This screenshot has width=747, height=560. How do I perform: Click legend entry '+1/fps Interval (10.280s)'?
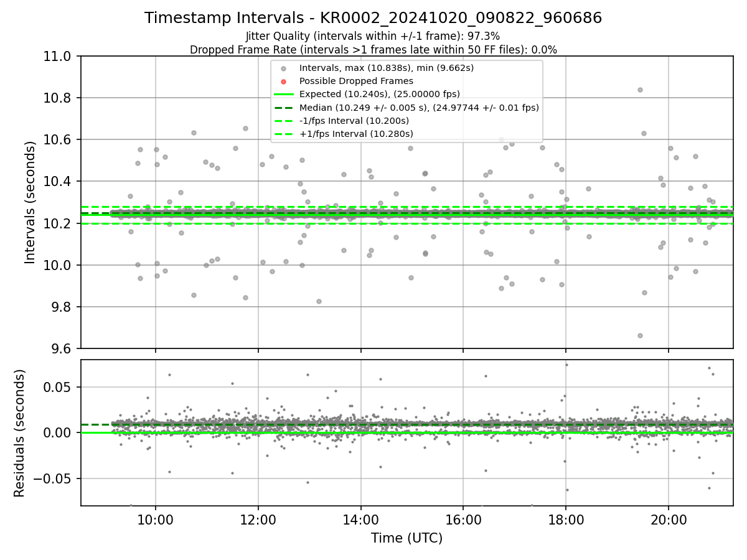(x=356, y=134)
